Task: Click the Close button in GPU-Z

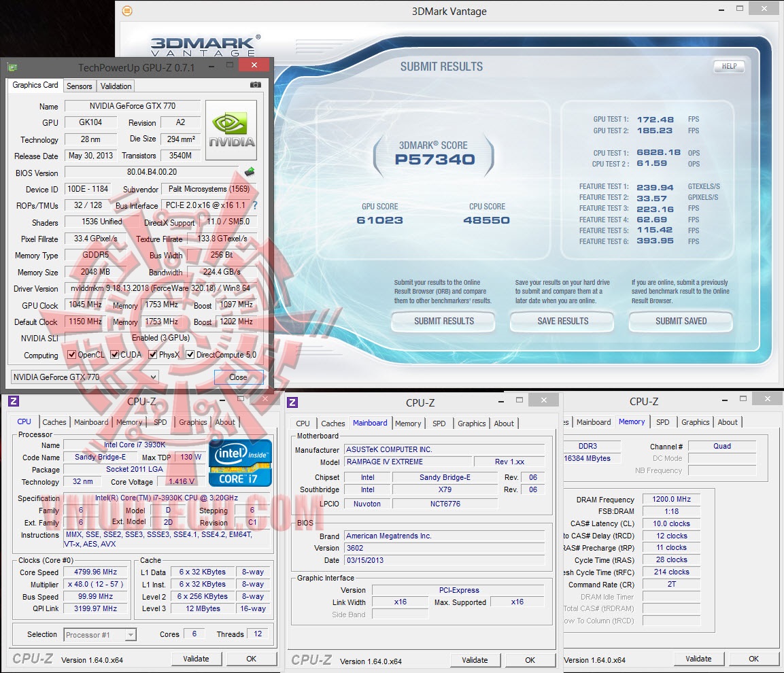Action: (x=238, y=377)
